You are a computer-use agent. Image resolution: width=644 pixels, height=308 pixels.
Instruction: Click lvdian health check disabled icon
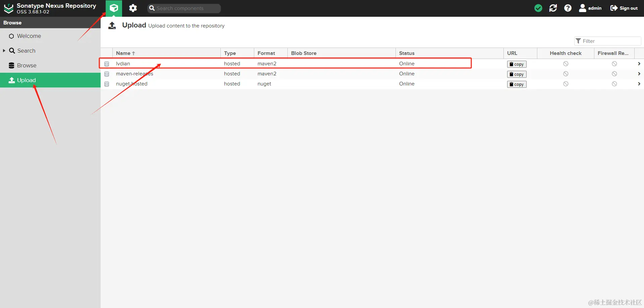pyautogui.click(x=566, y=64)
